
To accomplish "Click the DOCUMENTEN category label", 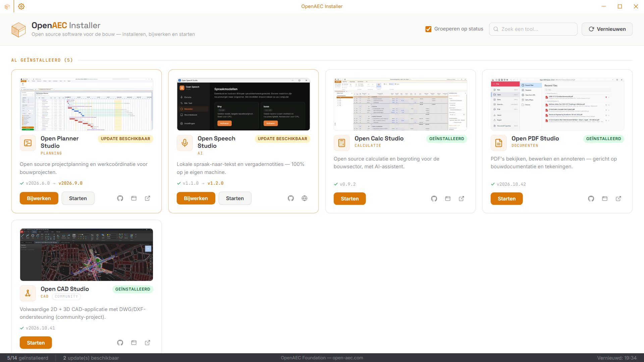I will click(x=525, y=146).
